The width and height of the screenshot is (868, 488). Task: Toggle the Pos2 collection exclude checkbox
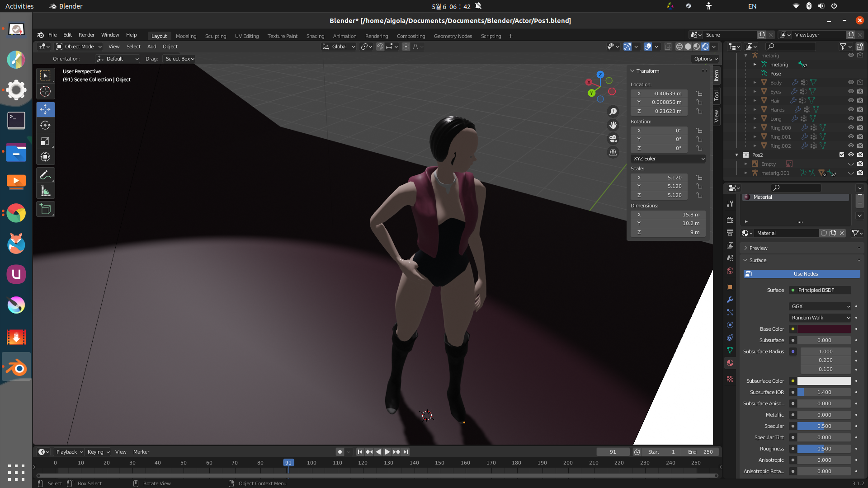pos(842,155)
